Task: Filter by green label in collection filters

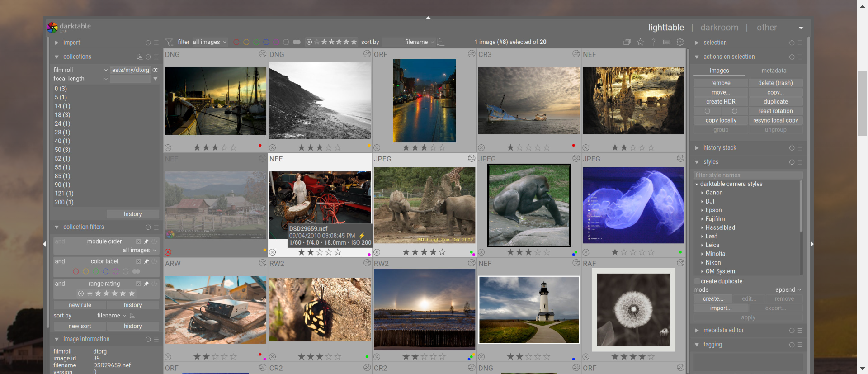Action: (95, 271)
